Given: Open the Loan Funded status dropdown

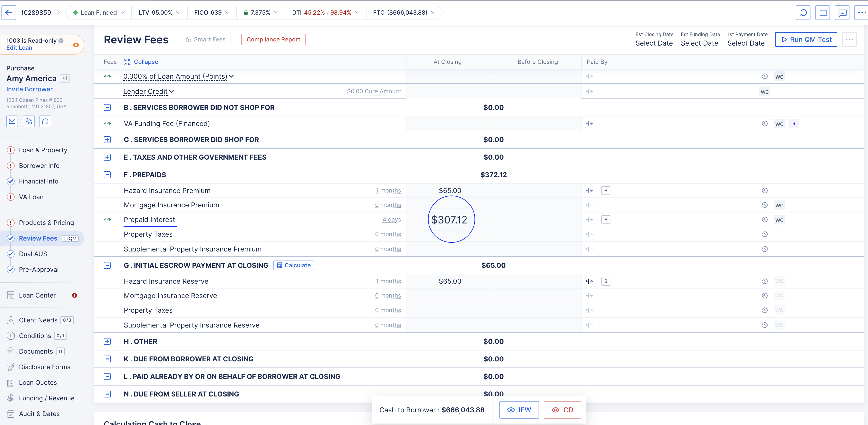Looking at the screenshot, I should click(99, 13).
